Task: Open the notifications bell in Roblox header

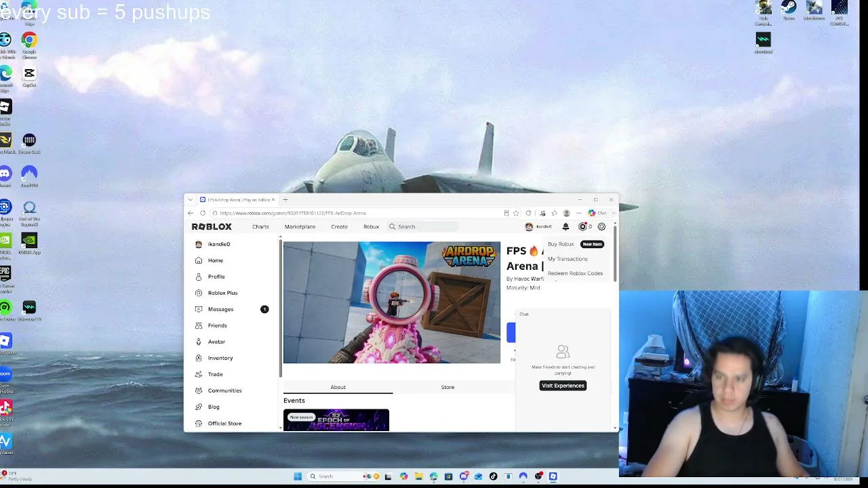Action: coord(566,226)
